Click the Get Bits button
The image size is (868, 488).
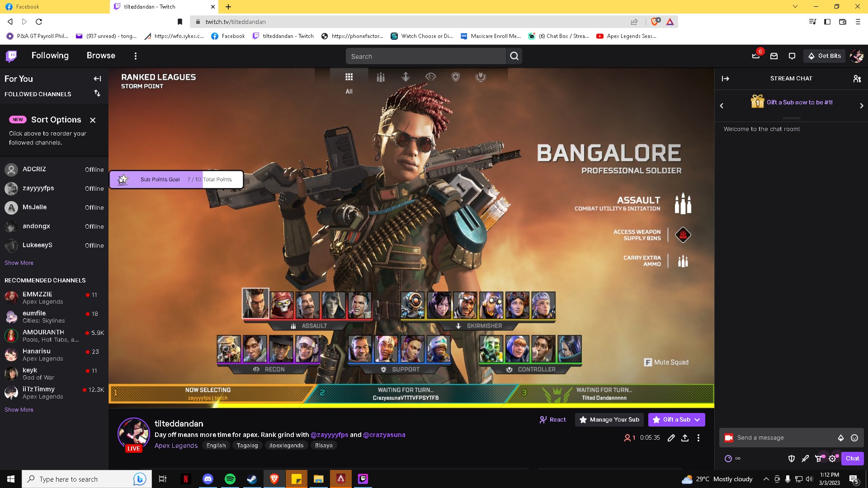[825, 56]
